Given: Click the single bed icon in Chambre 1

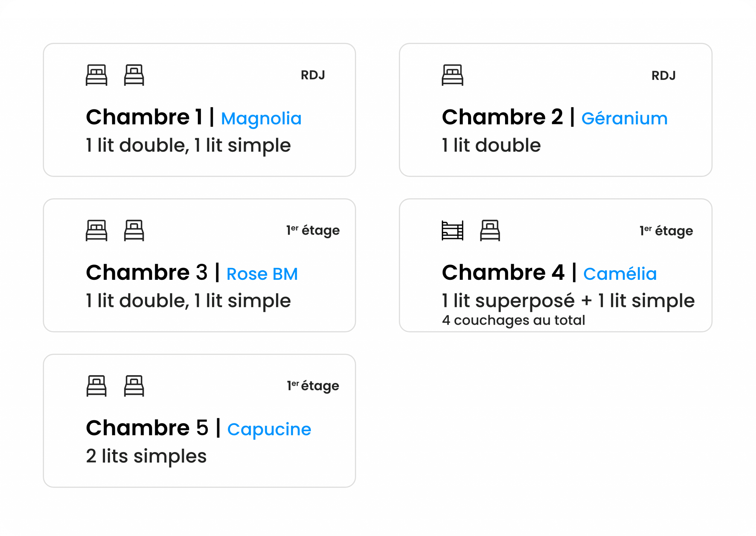Looking at the screenshot, I should pos(134,75).
